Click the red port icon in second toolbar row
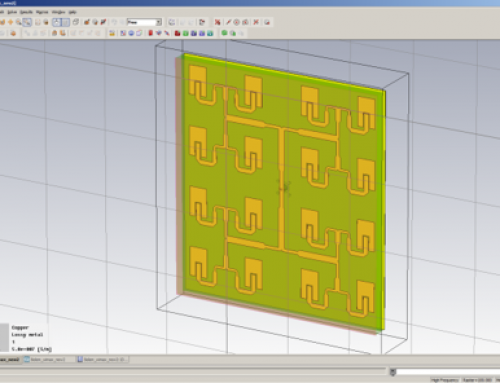The width and height of the screenshot is (500, 383). pos(150,33)
